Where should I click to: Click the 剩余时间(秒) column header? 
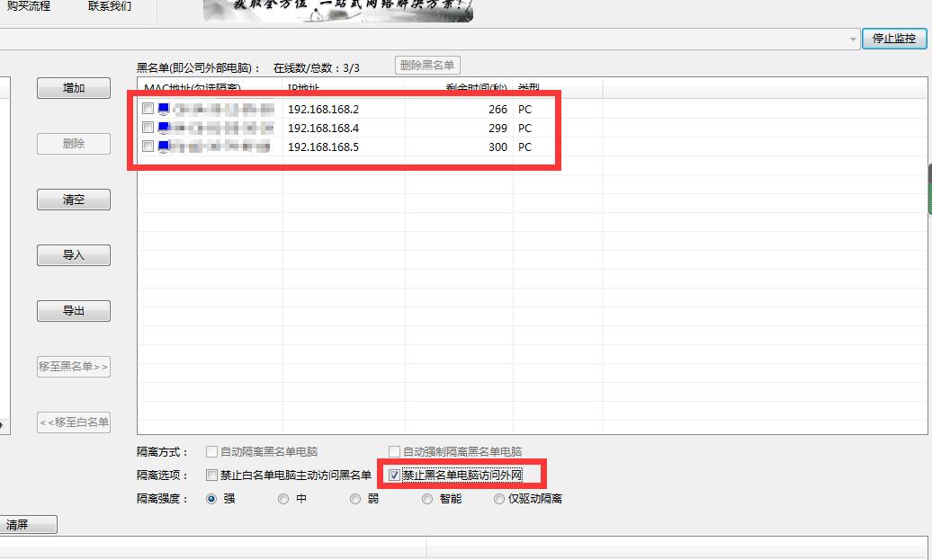(459, 88)
